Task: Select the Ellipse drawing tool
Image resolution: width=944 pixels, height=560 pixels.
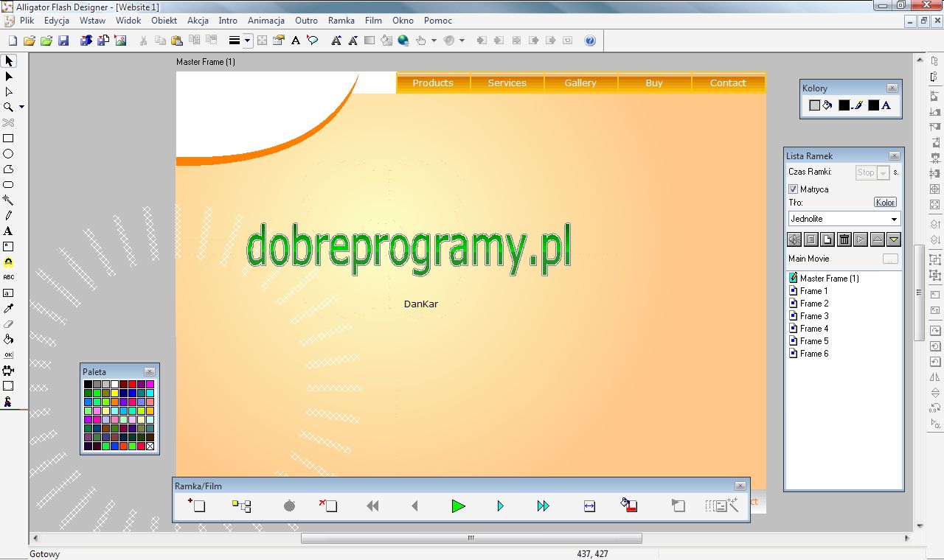Action: click(9, 153)
